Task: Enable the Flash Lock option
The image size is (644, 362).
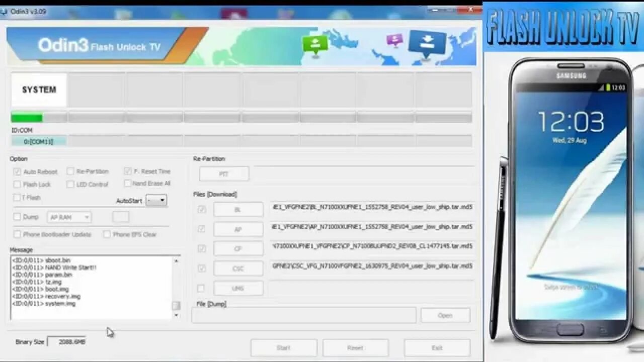Action: pos(17,185)
